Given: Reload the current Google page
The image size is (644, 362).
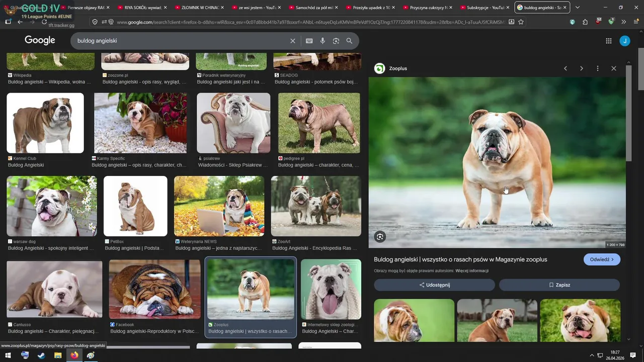Looking at the screenshot, I should click(44, 22).
